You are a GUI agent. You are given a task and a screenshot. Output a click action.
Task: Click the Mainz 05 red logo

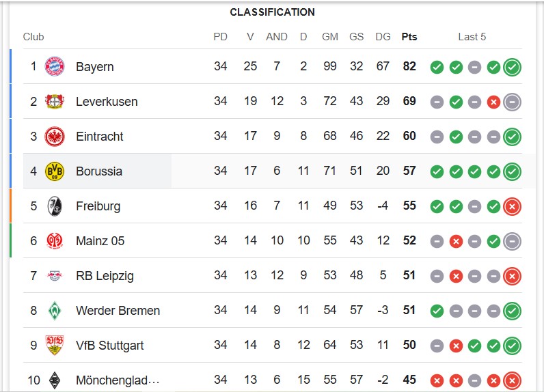(55, 241)
